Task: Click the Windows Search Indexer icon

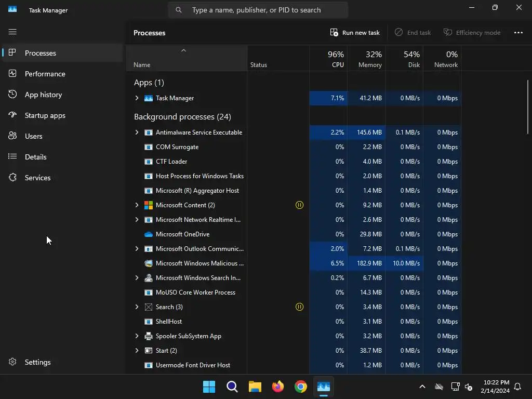Action: tap(148, 278)
